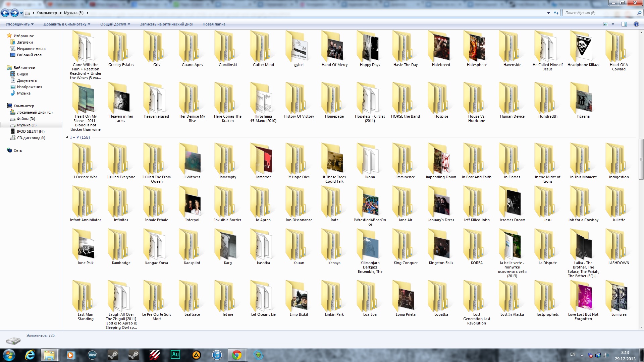Open the Limp Bizkit folder
The height and width of the screenshot is (362, 644).
[x=299, y=298]
